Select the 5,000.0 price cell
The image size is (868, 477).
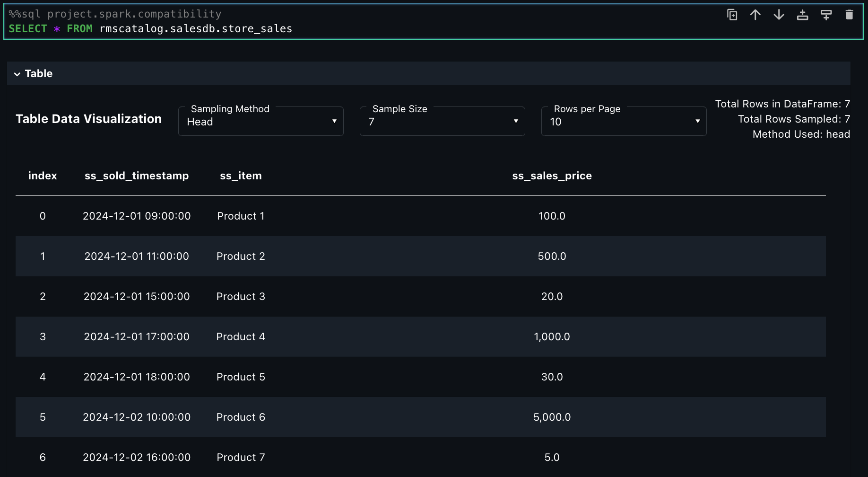pyautogui.click(x=552, y=417)
